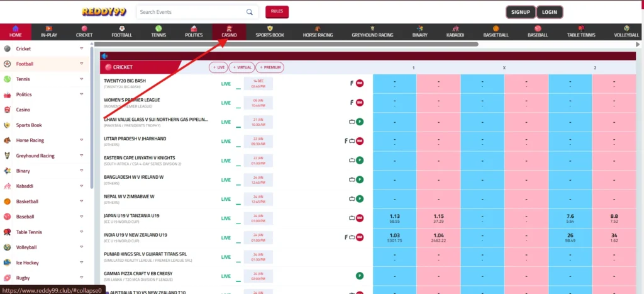Click the Tennis ball icon in sidebar

point(8,79)
